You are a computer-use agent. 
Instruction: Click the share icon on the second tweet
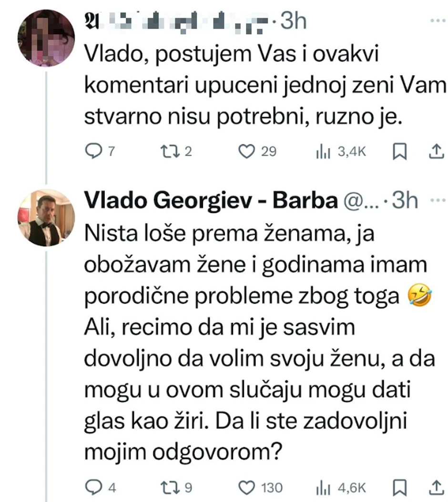tap(437, 487)
